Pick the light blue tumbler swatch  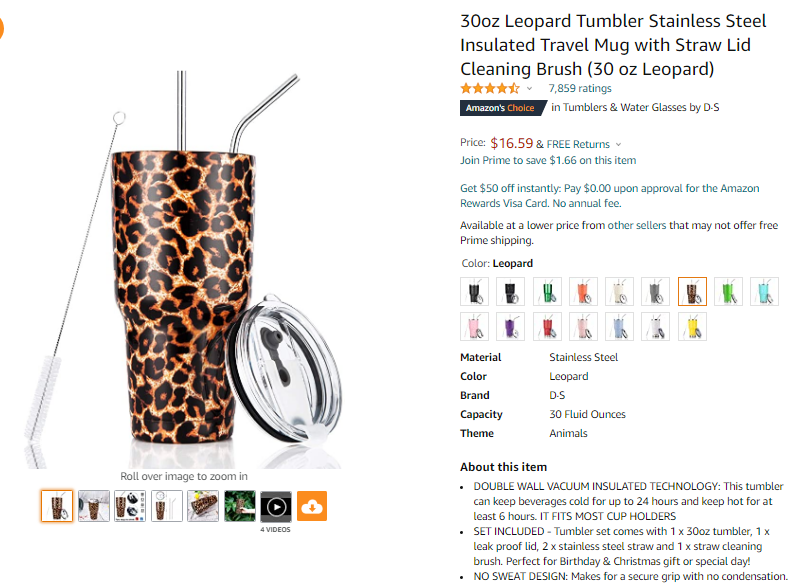point(620,326)
